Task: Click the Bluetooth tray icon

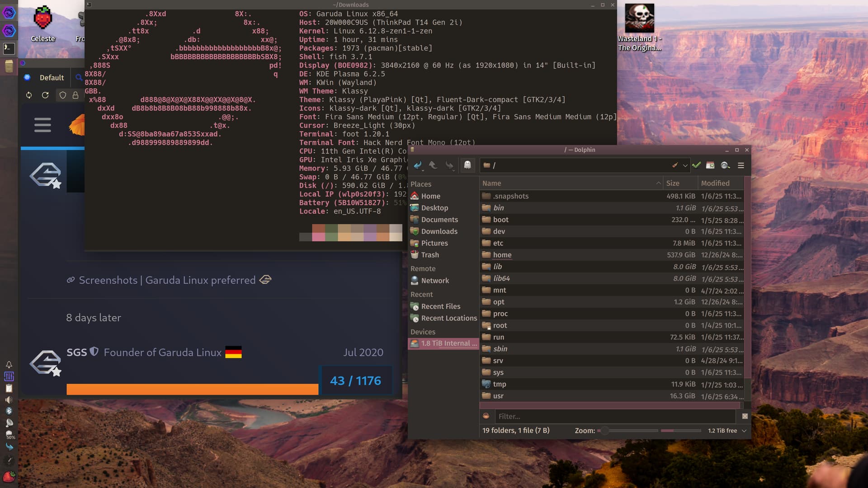Action: [x=9, y=411]
